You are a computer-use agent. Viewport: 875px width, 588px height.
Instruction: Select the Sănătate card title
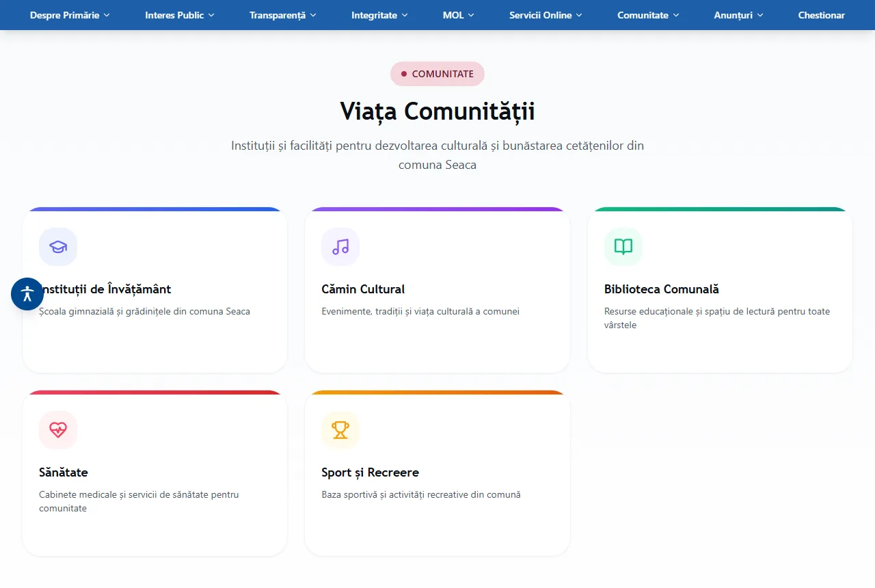[x=64, y=472]
